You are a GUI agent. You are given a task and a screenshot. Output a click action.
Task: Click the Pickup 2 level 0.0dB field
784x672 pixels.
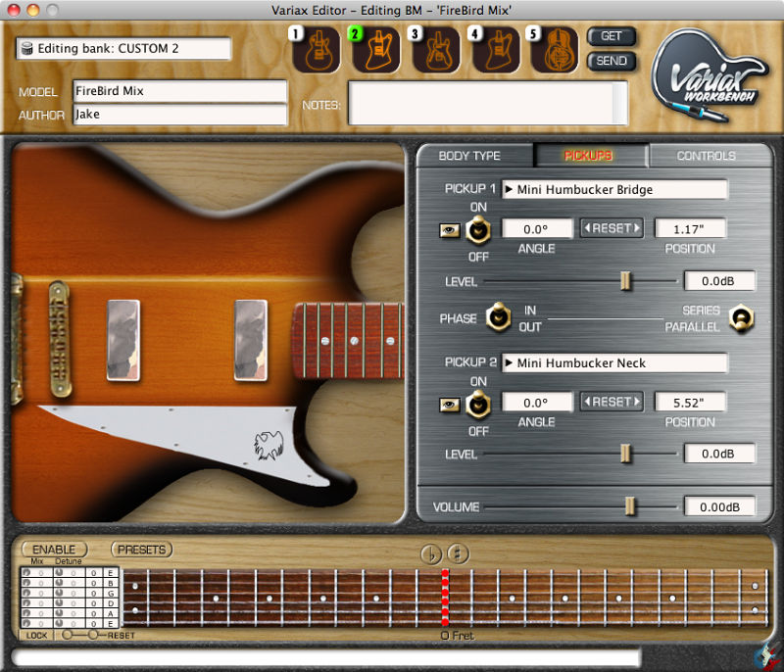(719, 454)
